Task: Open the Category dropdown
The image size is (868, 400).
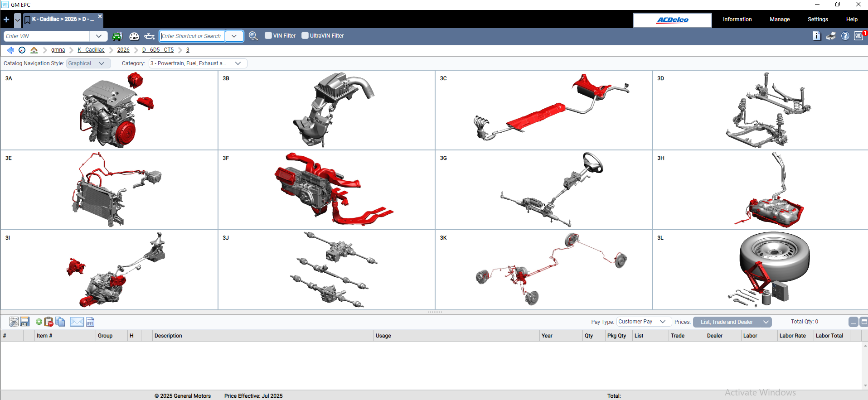Action: pos(198,63)
